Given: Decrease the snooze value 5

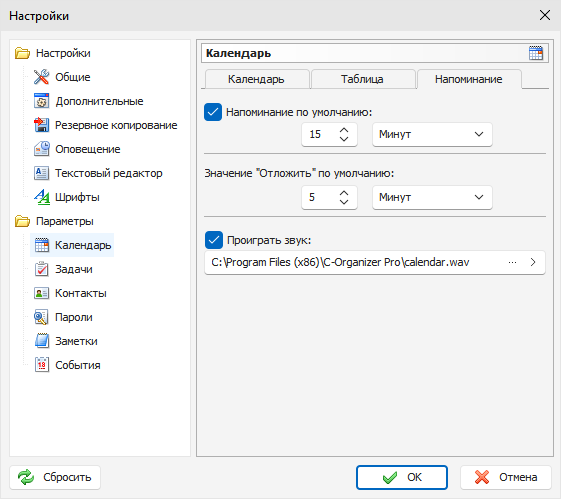Looking at the screenshot, I should (x=344, y=202).
